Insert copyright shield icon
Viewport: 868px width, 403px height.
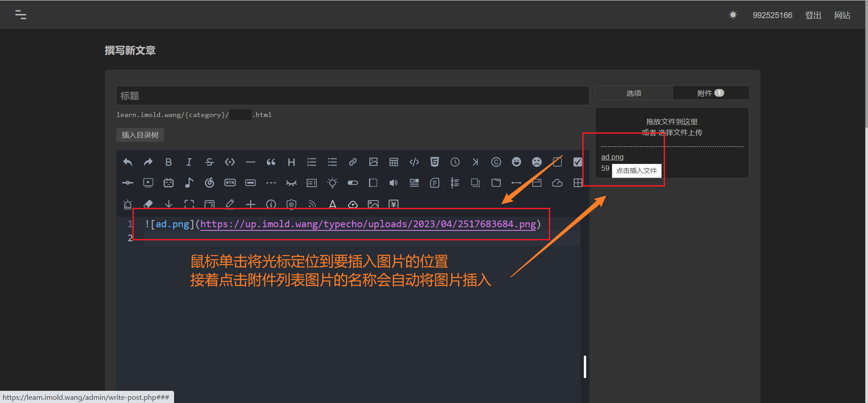(x=292, y=204)
